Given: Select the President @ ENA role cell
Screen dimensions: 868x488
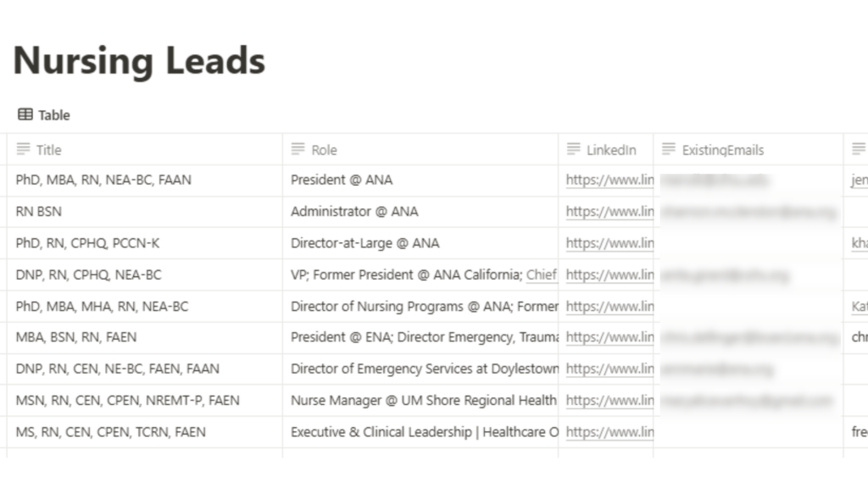Looking at the screenshot, I should tap(420, 337).
